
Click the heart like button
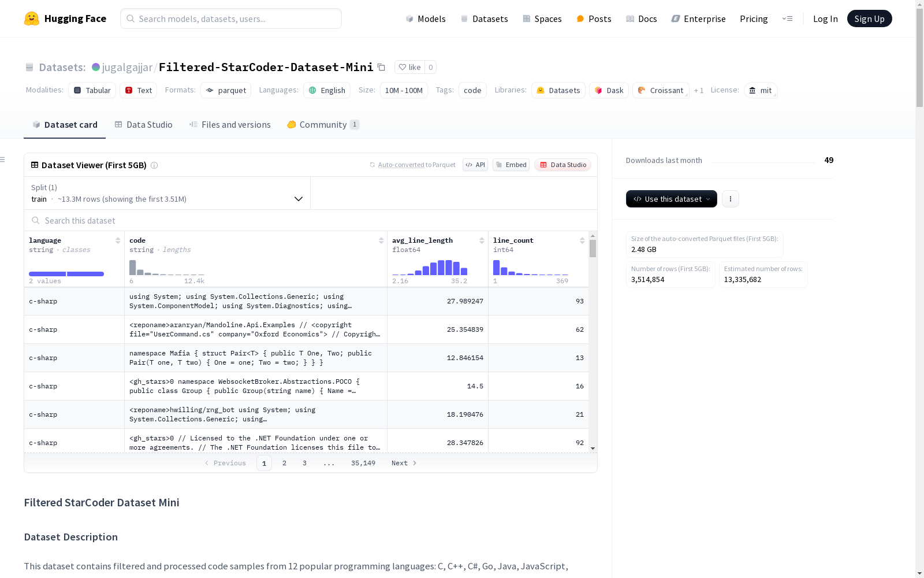[410, 67]
